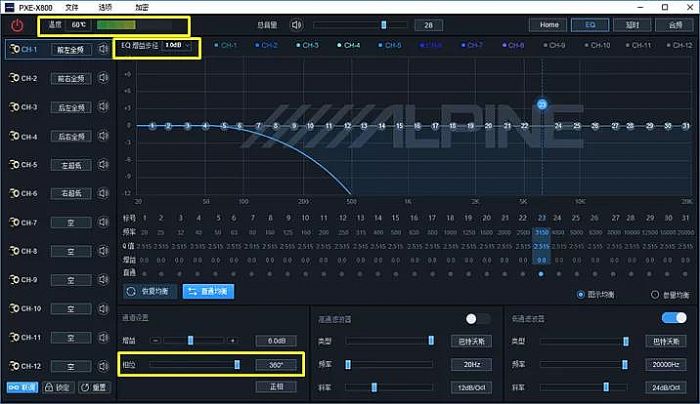This screenshot has height=404, width=700.
Task: Open the low-pass 24dB/Oct slope box
Action: point(666,387)
